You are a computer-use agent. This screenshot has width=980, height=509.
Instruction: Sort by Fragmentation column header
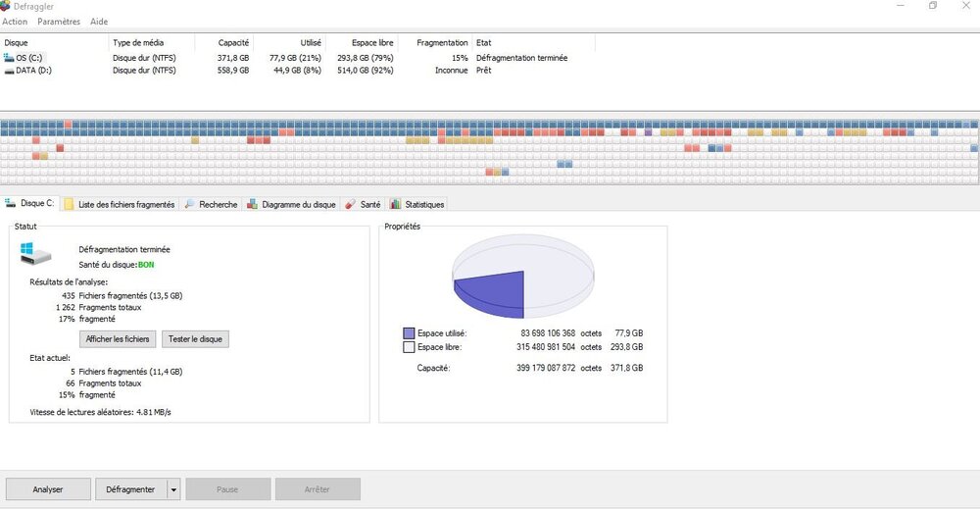pos(435,42)
